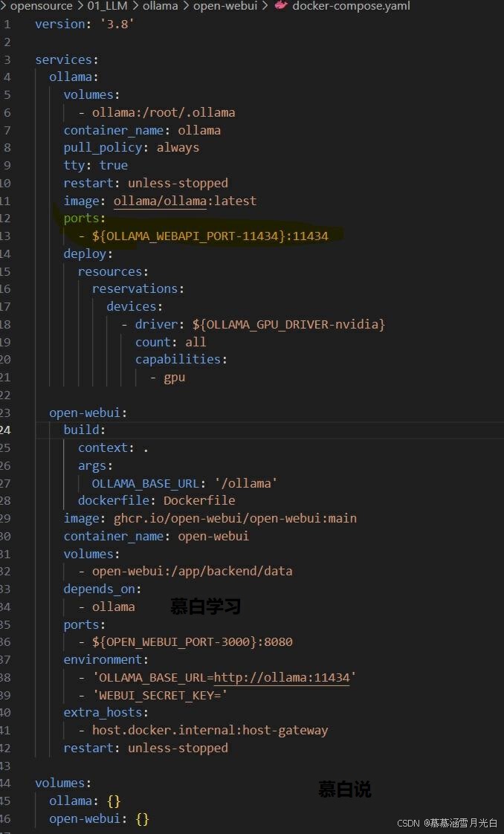Viewport: 504px width, 834px height.
Task: Click the reservations: key
Action: (x=138, y=289)
